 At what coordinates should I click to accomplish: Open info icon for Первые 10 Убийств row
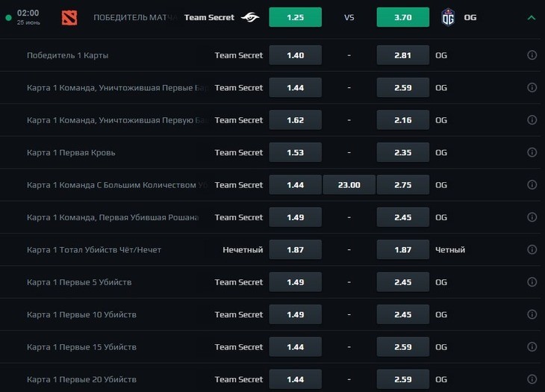pos(532,314)
